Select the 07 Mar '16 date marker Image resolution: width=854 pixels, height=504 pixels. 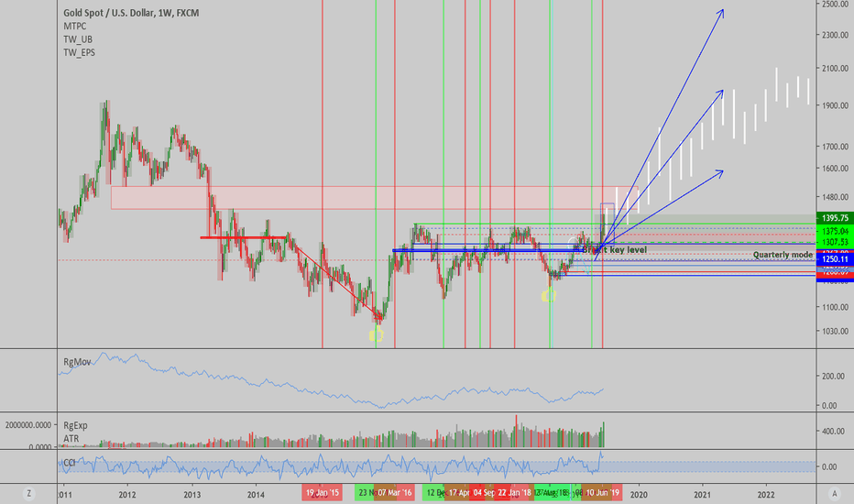coord(394,493)
